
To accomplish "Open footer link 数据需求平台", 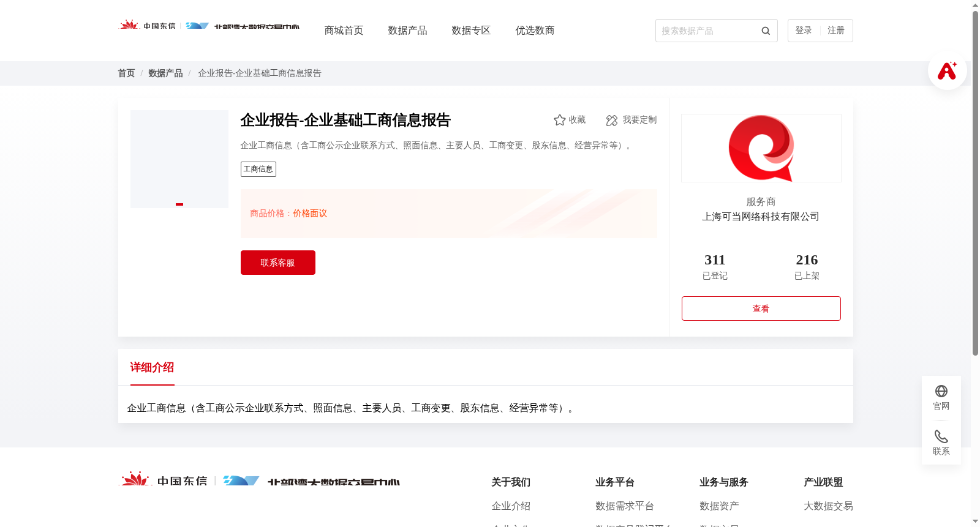I will coord(625,506).
